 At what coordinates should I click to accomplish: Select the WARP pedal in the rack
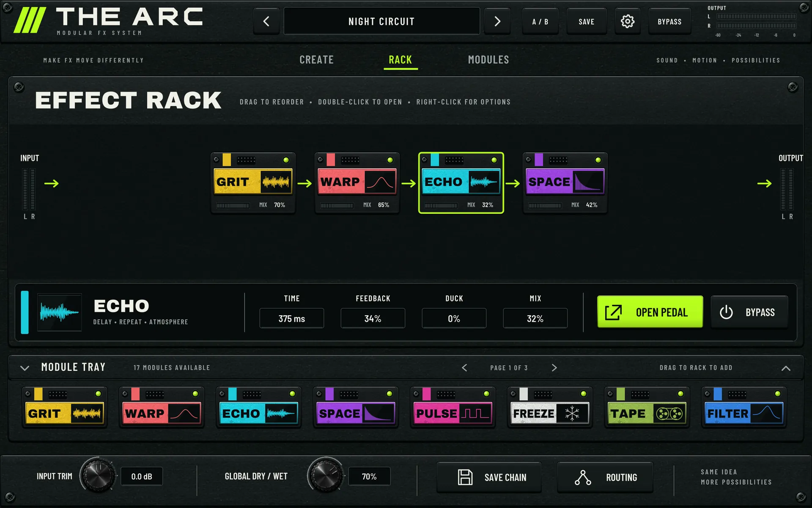pos(357,183)
